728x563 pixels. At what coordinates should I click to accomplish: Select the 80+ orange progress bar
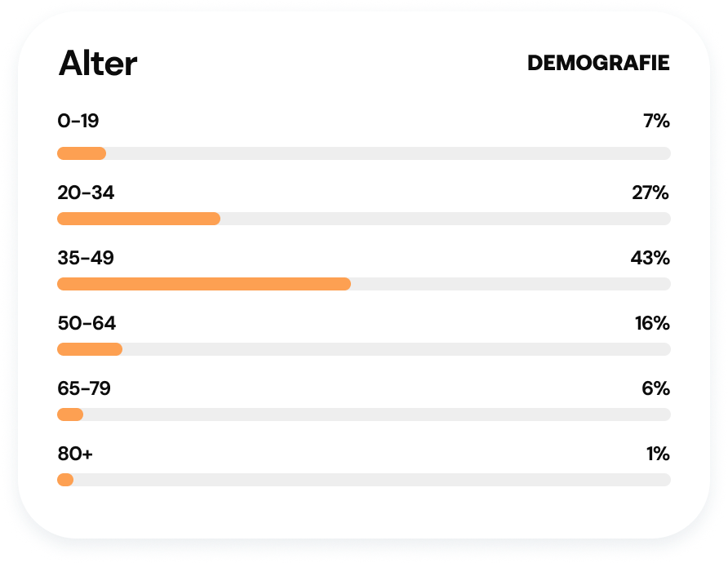point(65,480)
